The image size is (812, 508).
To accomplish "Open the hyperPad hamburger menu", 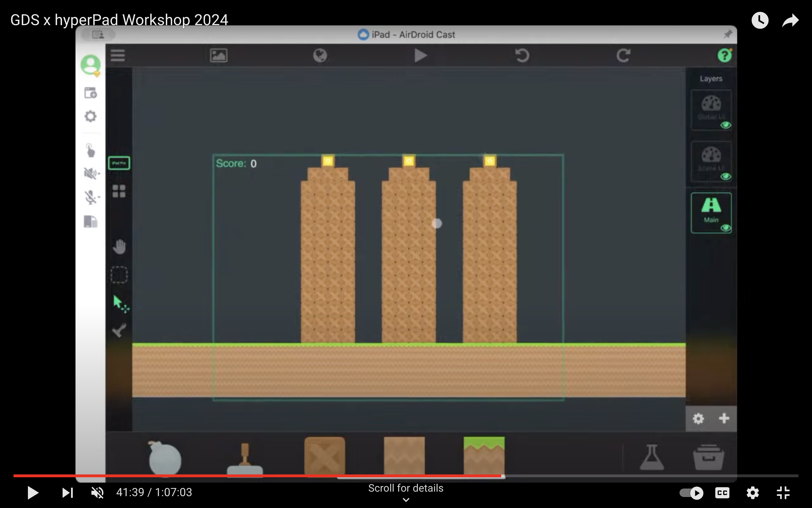I will click(118, 55).
